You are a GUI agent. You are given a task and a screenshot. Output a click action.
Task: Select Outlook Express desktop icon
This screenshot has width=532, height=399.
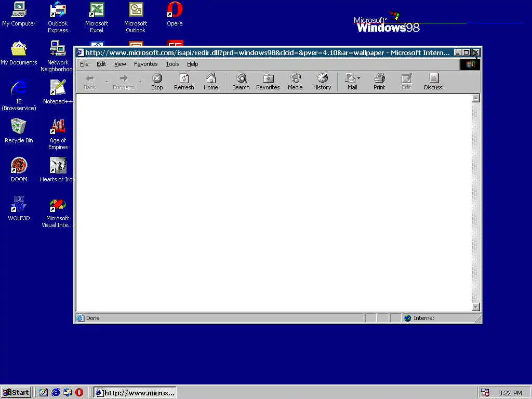58,17
